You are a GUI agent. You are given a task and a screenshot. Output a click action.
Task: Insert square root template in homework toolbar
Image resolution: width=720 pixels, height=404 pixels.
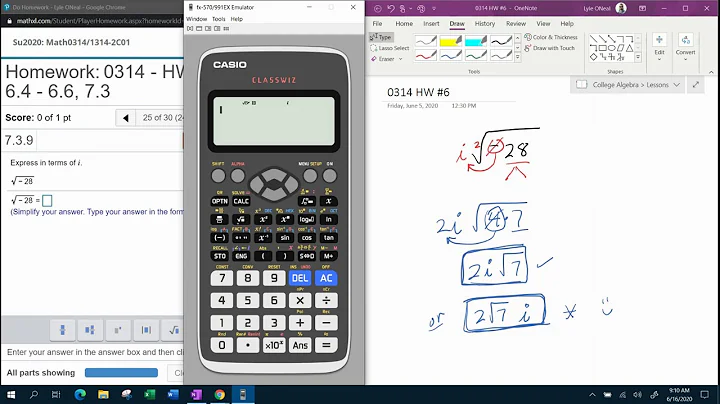click(174, 330)
